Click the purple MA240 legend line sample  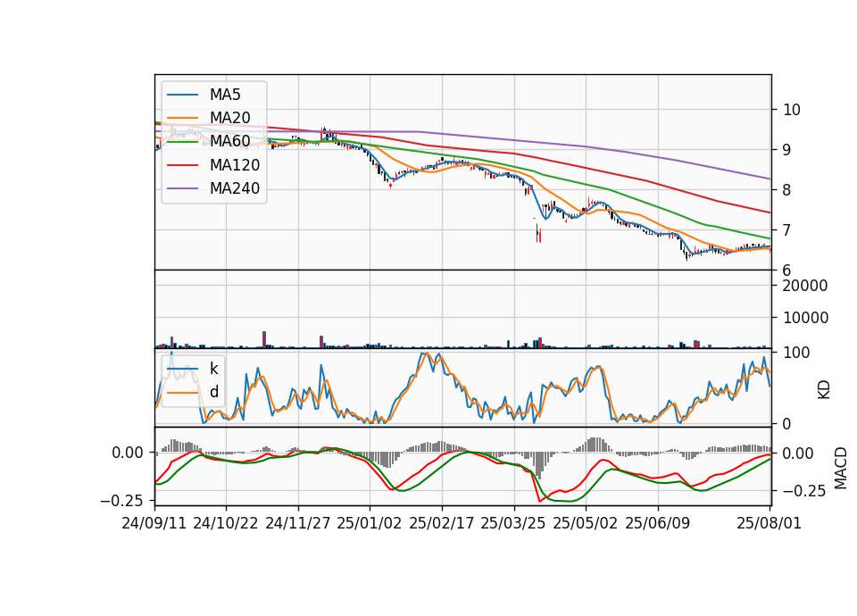point(182,188)
